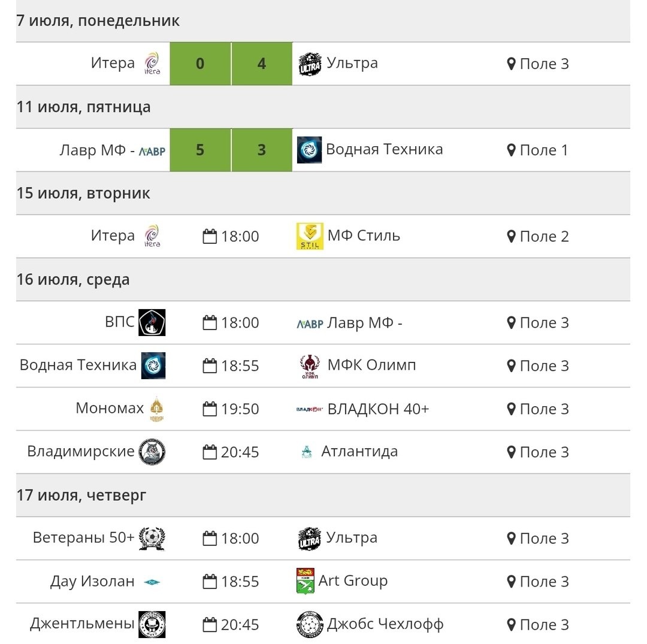Viewport: 647px width, 644px height.
Task: Click the Джобс Чехлофф team logo
Action: point(310,625)
